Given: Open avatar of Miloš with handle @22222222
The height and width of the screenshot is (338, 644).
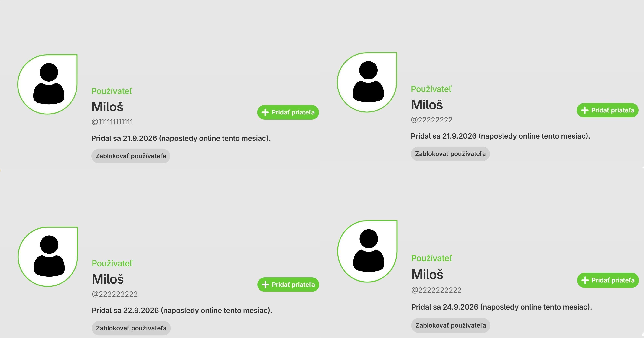Looking at the screenshot, I should (x=367, y=82).
